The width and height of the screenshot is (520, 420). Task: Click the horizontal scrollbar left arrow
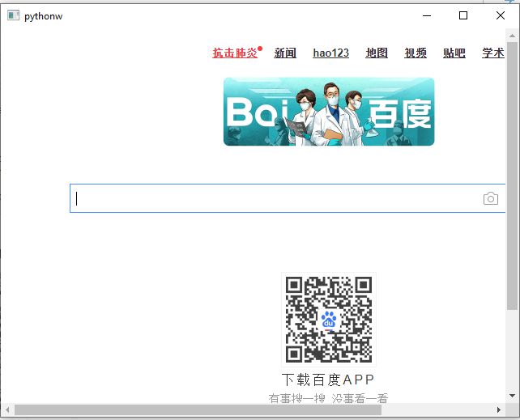coord(7,410)
